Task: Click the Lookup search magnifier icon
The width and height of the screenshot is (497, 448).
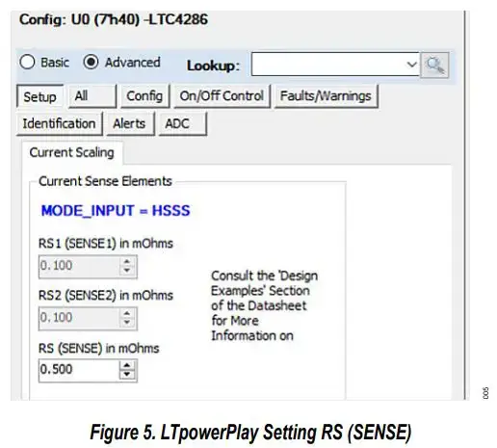Action: 434,66
